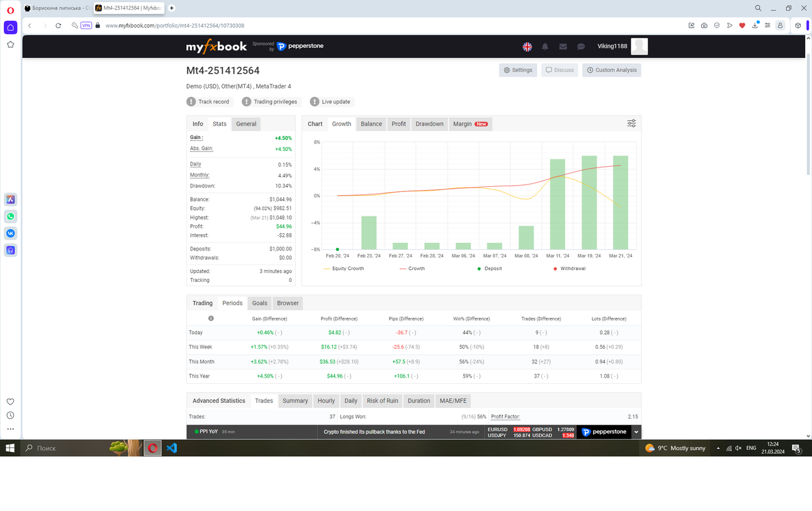Open VK messenger in the sidebar
The height and width of the screenshot is (511, 812).
tap(11, 233)
